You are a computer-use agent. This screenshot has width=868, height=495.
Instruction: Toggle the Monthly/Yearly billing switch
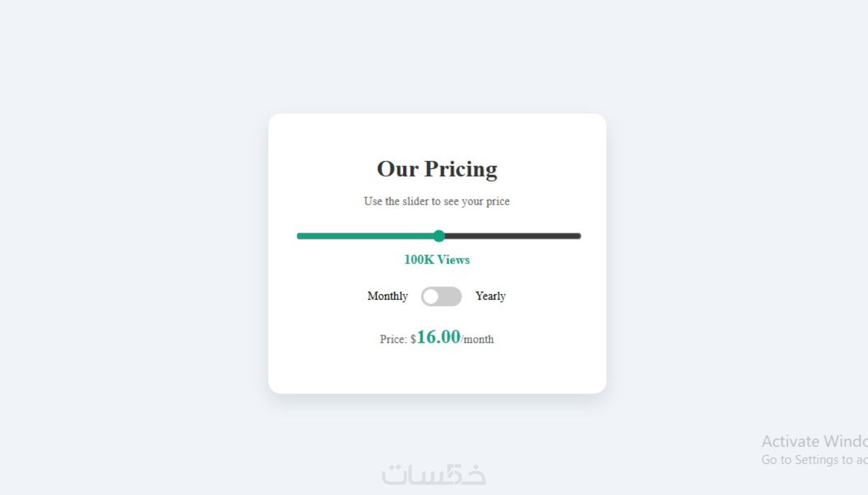[442, 296]
